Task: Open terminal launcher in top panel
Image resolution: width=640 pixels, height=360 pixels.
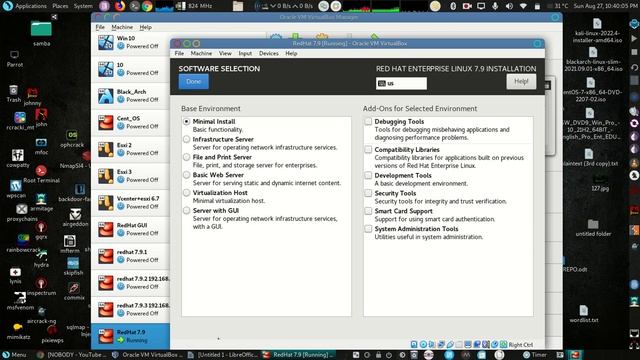Action: pos(134,6)
